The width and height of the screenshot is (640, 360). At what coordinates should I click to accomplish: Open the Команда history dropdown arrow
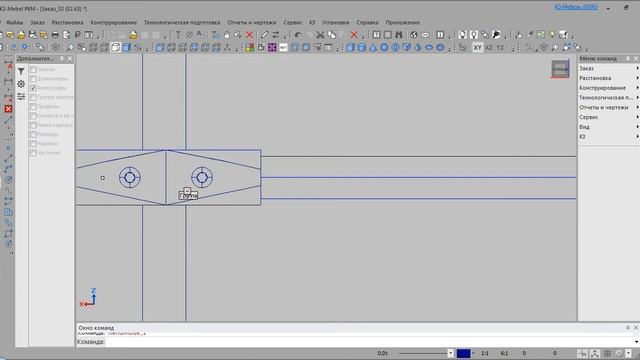[636, 342]
